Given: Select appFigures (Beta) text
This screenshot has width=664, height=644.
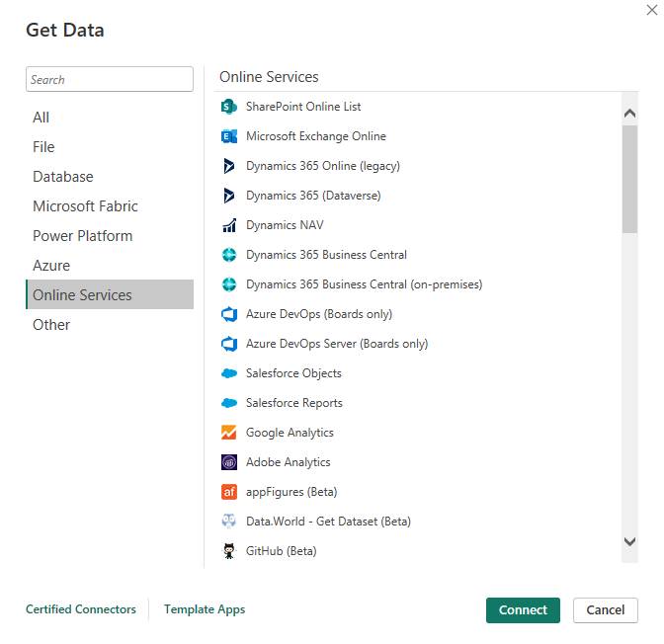Looking at the screenshot, I should click(291, 492).
